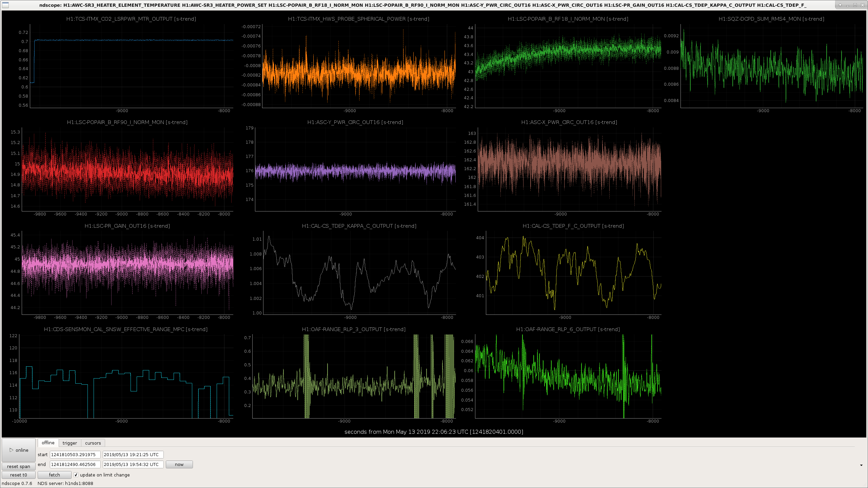
Task: Select the H1:LSC-PR_GAIN_OUT16 plot title
Action: click(x=127, y=226)
